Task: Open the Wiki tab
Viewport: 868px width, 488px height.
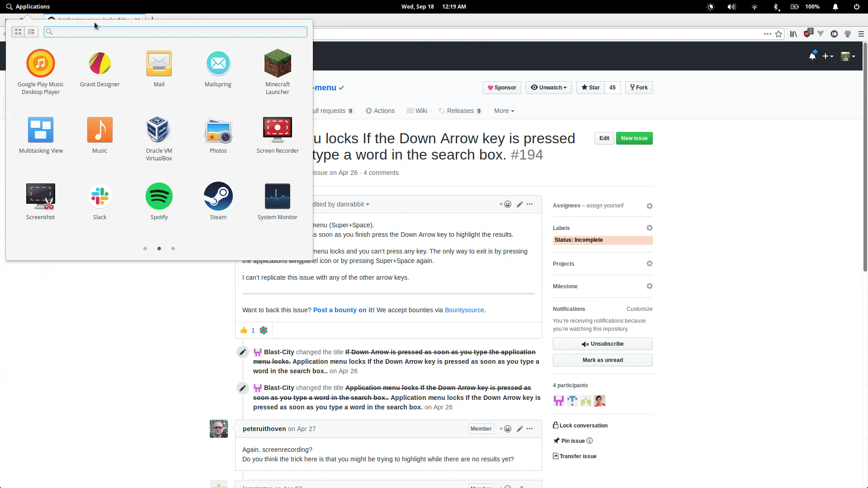Action: tap(417, 111)
